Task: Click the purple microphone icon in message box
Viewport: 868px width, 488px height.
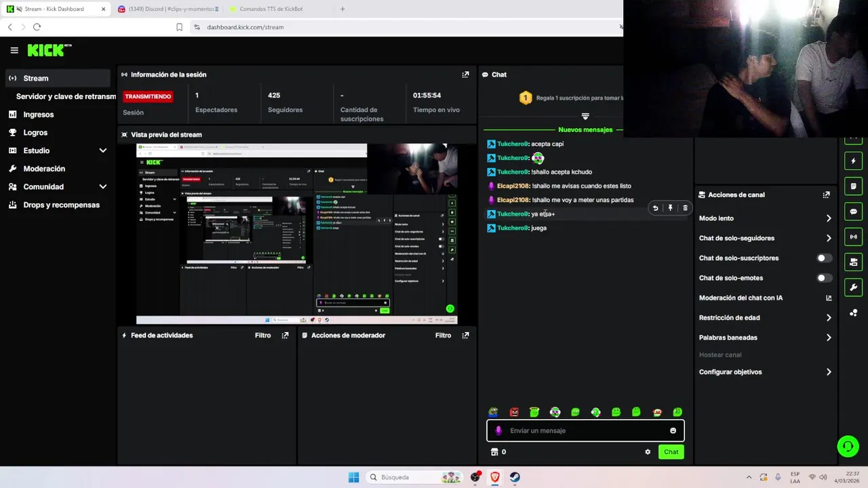Action: pos(498,430)
